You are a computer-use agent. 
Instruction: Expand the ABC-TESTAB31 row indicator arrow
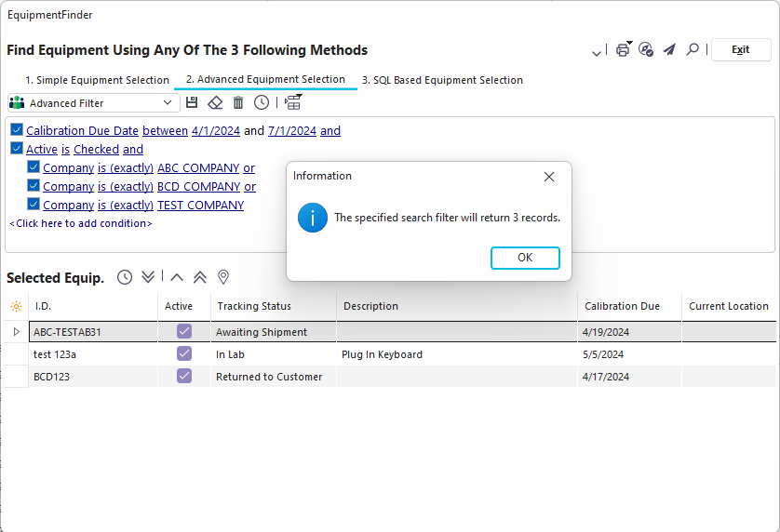[x=16, y=332]
